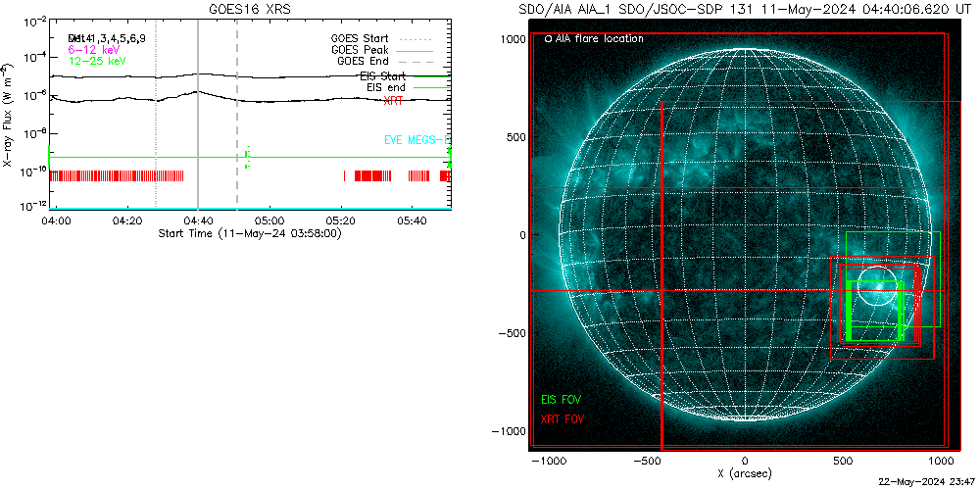980x490 pixels.
Task: Click the dotted GOES start vertical line
Action: [156, 115]
